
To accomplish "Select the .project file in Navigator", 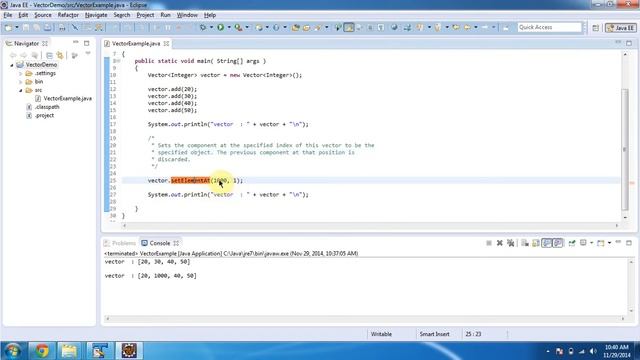I will pos(44,116).
